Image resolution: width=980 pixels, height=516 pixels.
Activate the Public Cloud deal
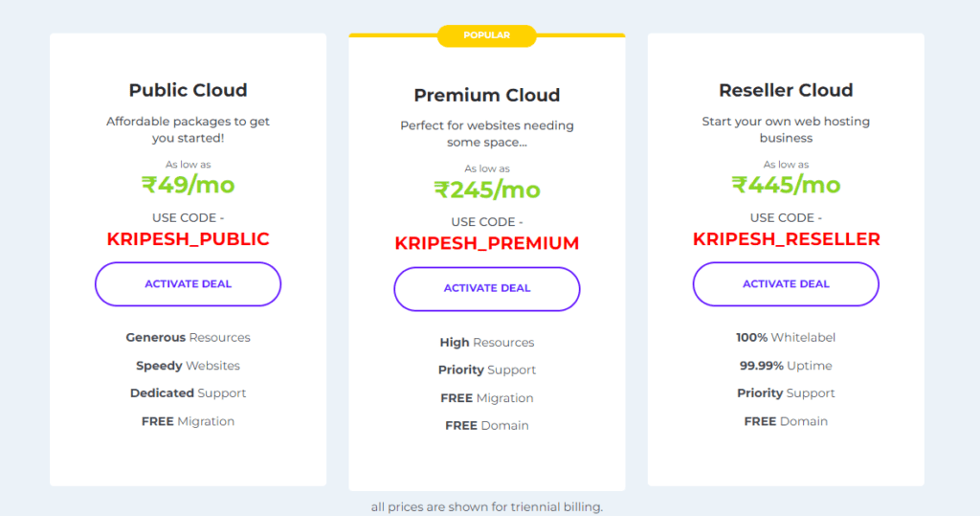tap(188, 284)
